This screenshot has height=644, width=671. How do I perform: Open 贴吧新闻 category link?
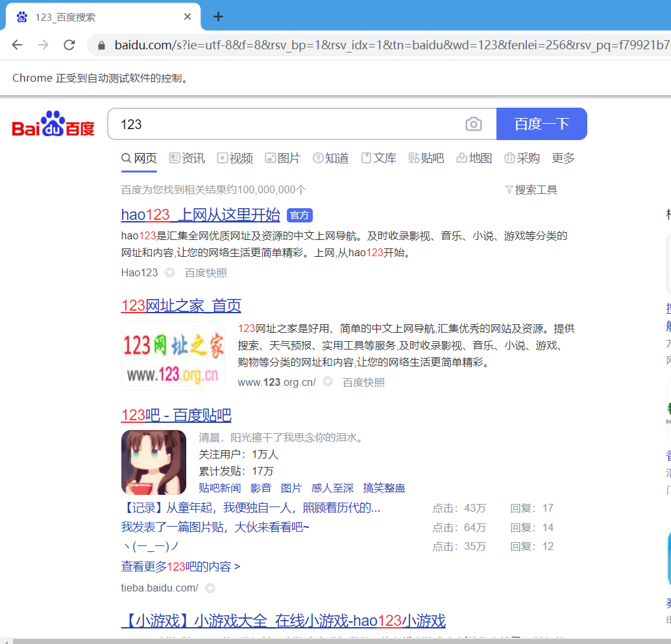click(220, 488)
